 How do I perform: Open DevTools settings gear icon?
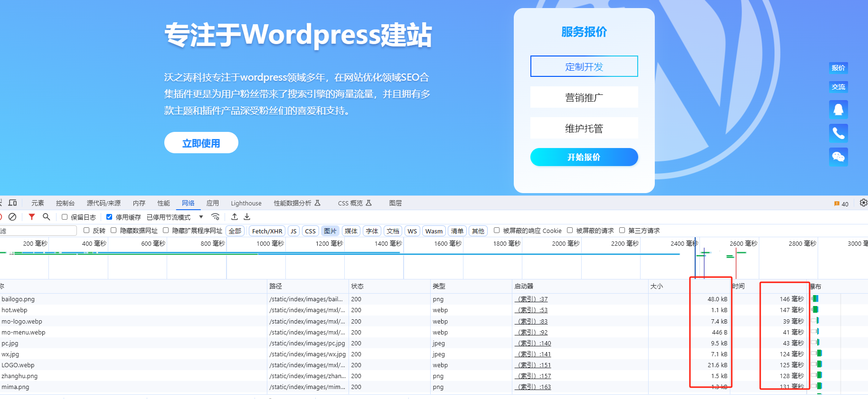863,203
